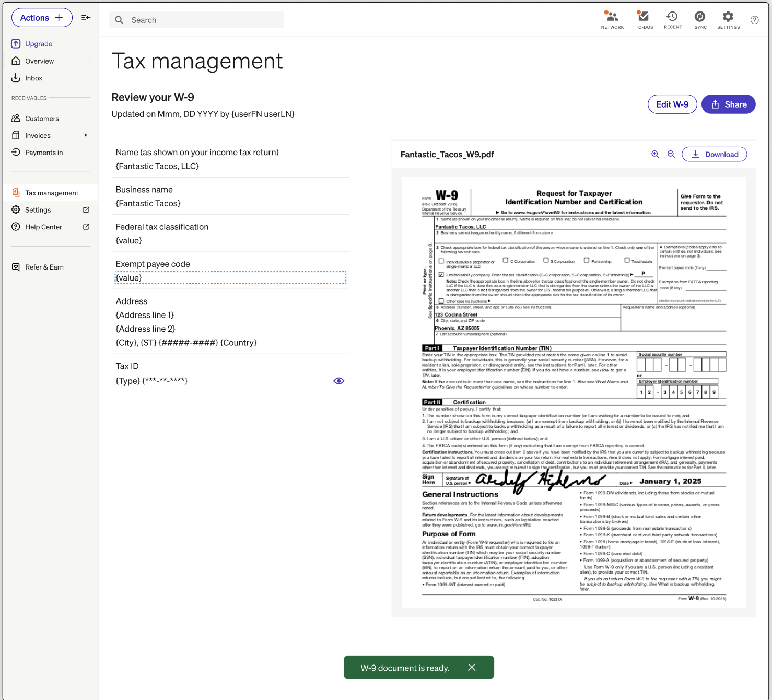The image size is (772, 700).
Task: Reveal the masked Tax ID value
Action: click(338, 381)
